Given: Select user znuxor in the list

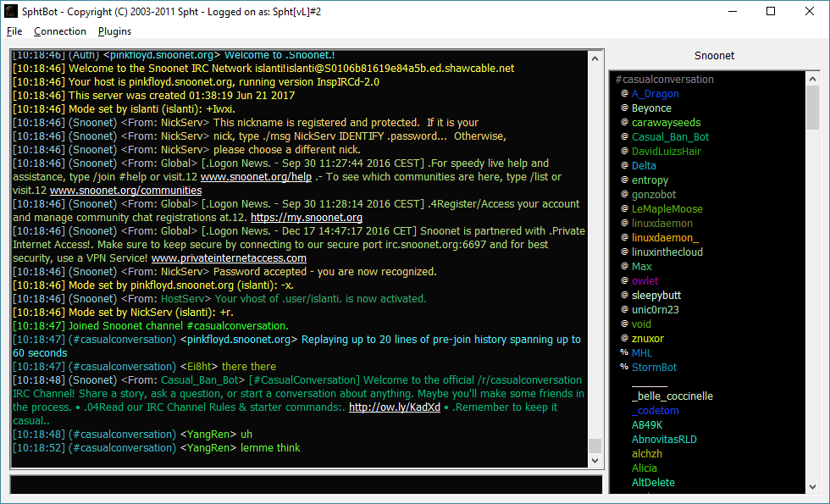Looking at the screenshot, I should pos(647,338).
